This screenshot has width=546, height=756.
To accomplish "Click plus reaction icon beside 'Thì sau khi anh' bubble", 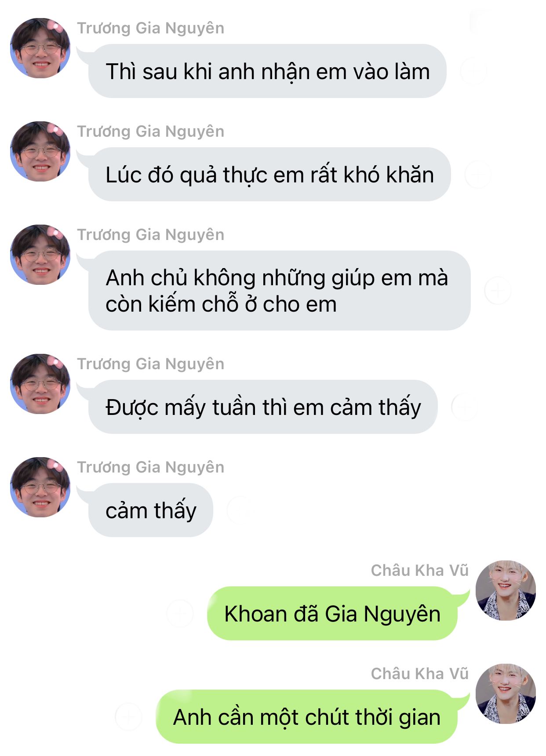I will 473,71.
